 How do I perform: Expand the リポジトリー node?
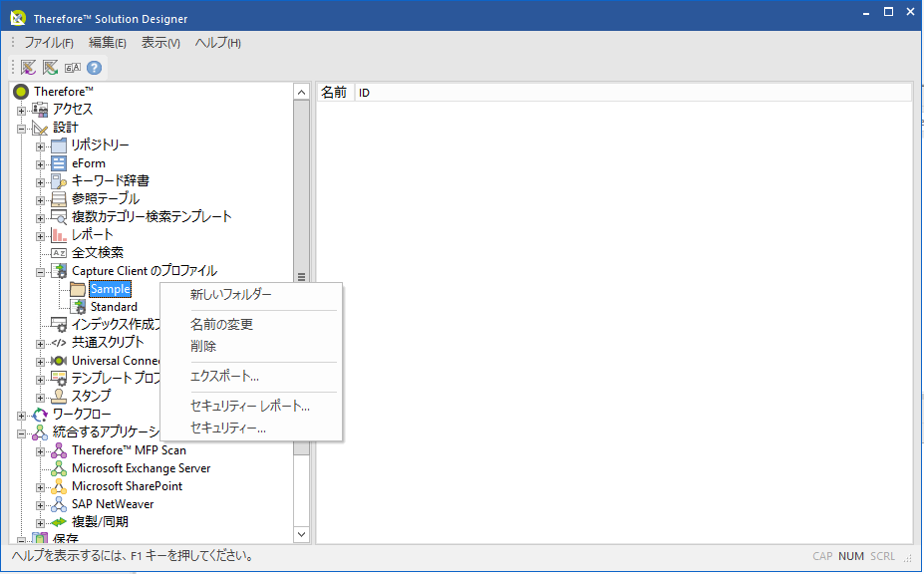(x=40, y=146)
